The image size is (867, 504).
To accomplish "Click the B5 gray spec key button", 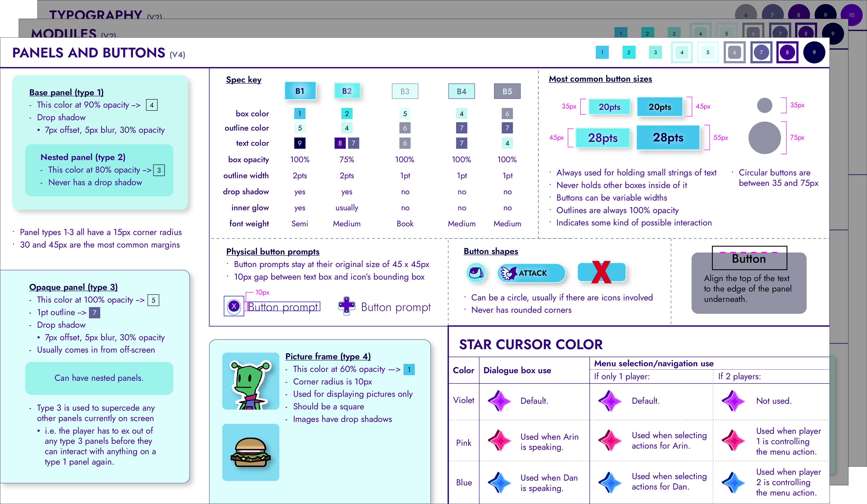I will [507, 91].
